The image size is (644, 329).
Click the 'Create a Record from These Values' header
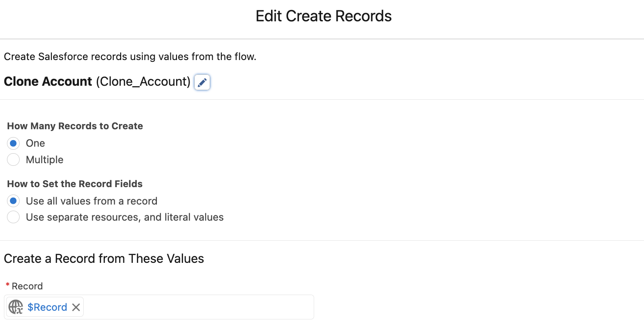pos(104,258)
